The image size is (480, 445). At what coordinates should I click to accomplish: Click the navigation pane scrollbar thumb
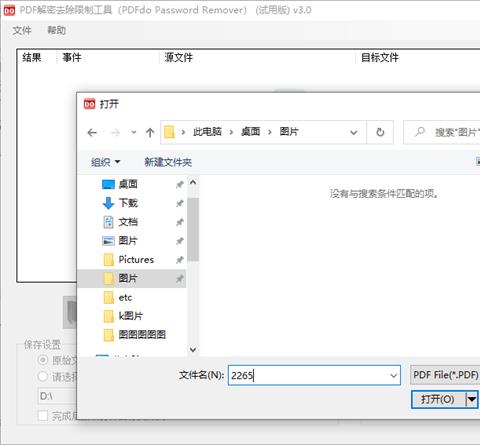[x=193, y=229]
